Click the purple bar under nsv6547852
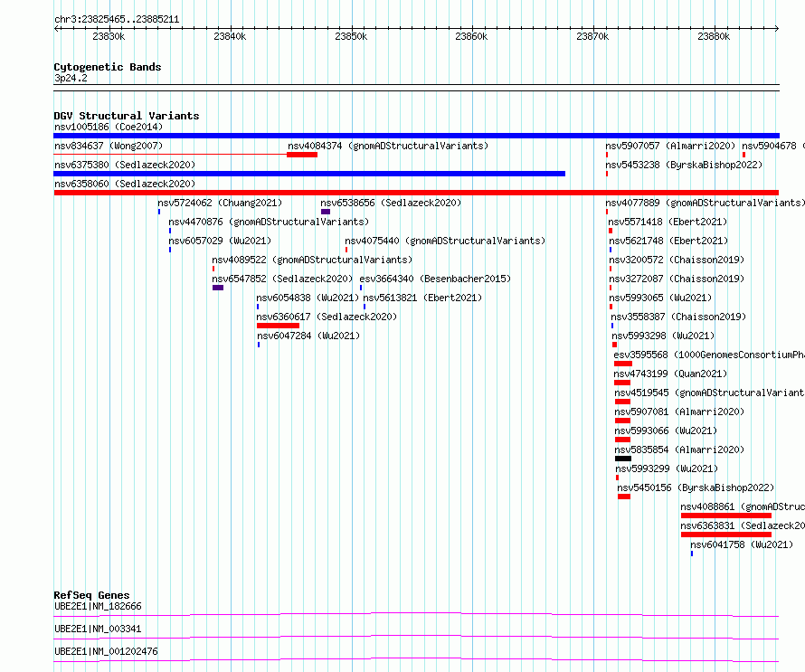The width and height of the screenshot is (805, 672). (218, 288)
